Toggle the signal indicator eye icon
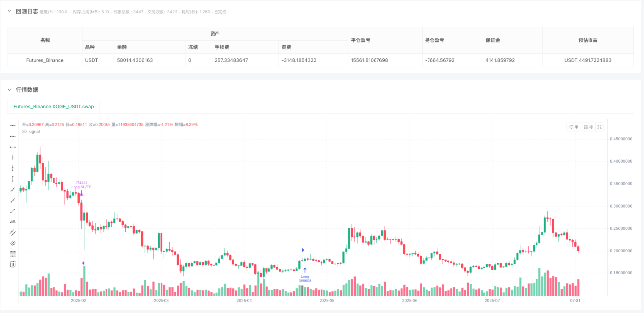644x313 pixels. [x=24, y=131]
